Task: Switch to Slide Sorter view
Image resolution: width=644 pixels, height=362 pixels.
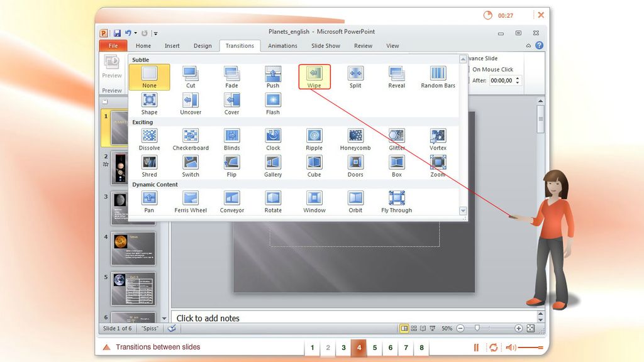Action: click(x=414, y=328)
